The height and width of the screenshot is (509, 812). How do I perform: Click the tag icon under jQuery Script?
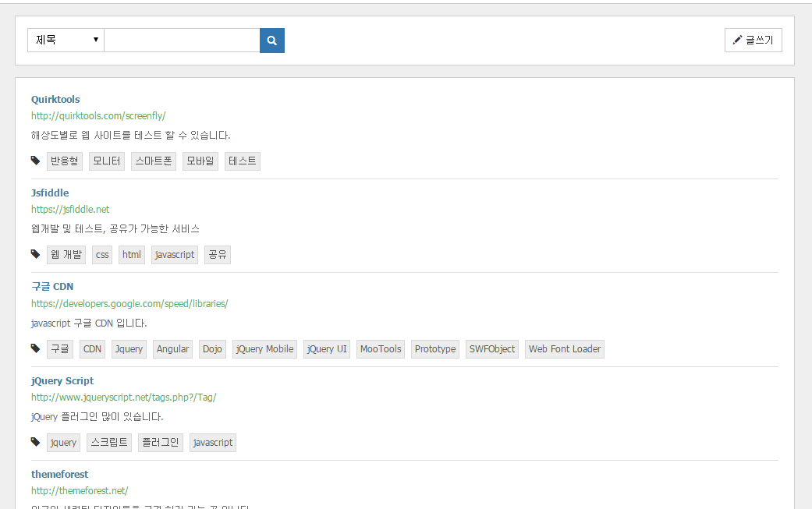(35, 442)
